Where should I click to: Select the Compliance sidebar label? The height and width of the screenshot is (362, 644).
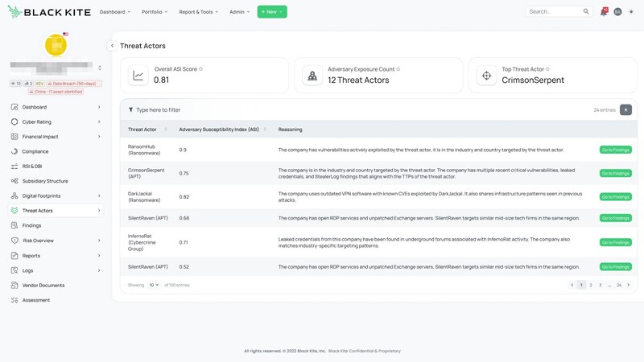(x=35, y=151)
